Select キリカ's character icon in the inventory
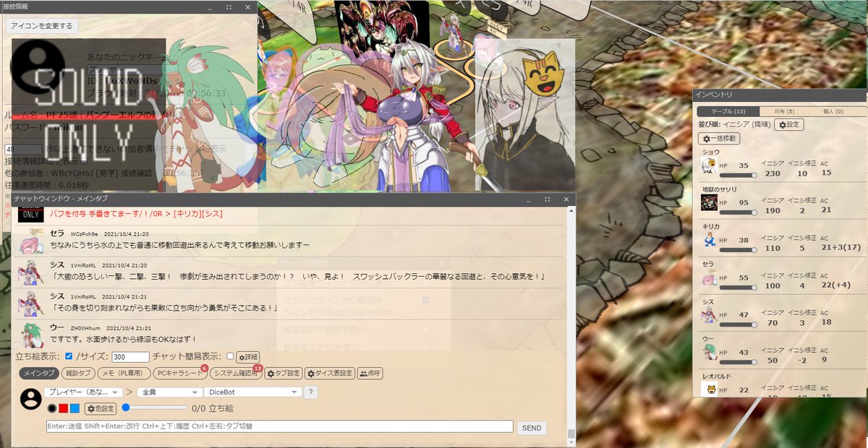868x448 pixels. [709, 240]
